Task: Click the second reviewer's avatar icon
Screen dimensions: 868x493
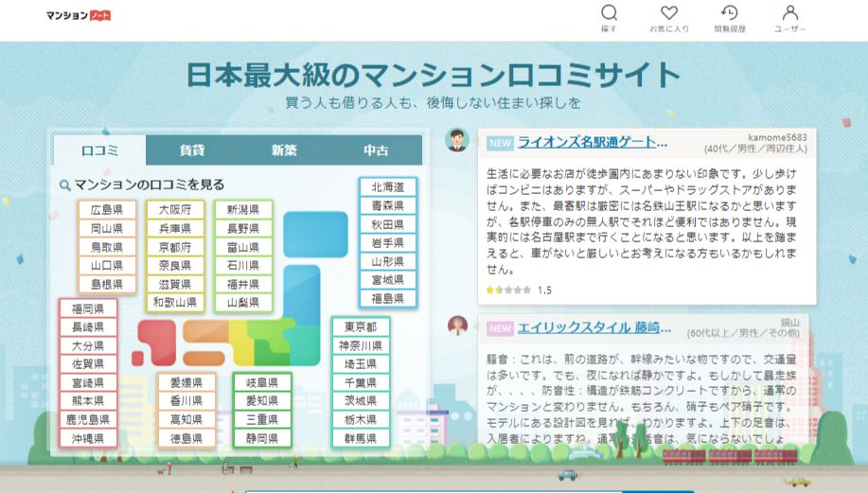Action: pos(457,326)
